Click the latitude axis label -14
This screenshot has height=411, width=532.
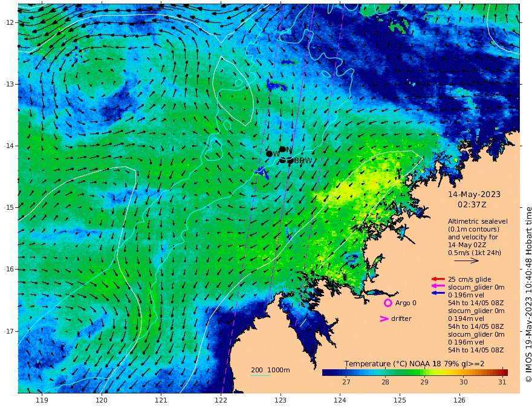pos(9,146)
